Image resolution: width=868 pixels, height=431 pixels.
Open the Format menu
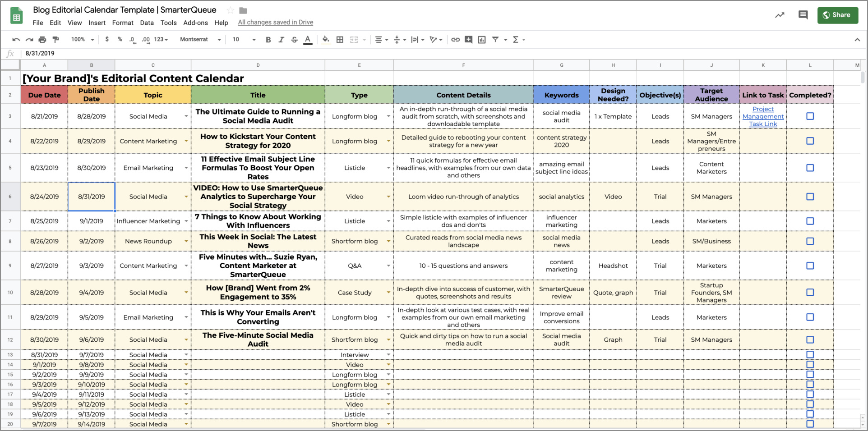point(122,23)
